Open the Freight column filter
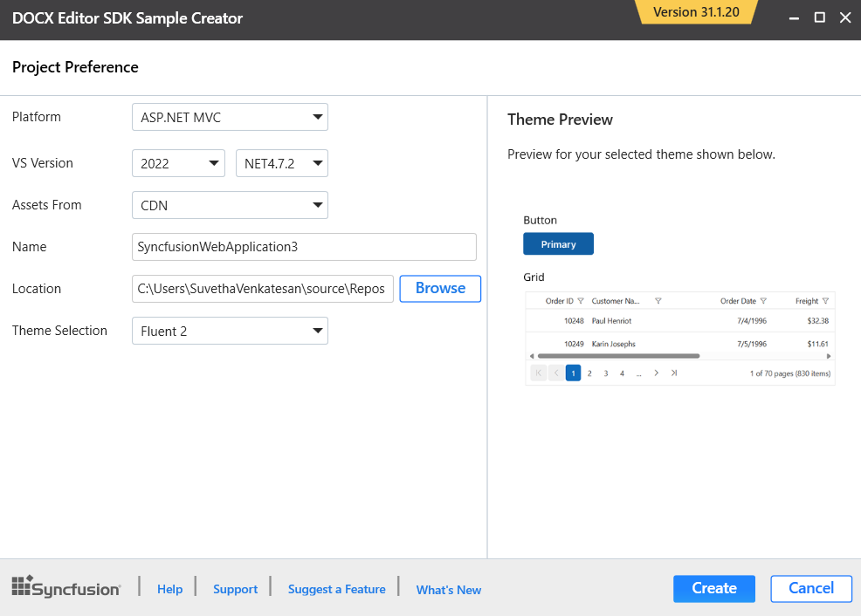861x616 pixels. tap(825, 301)
